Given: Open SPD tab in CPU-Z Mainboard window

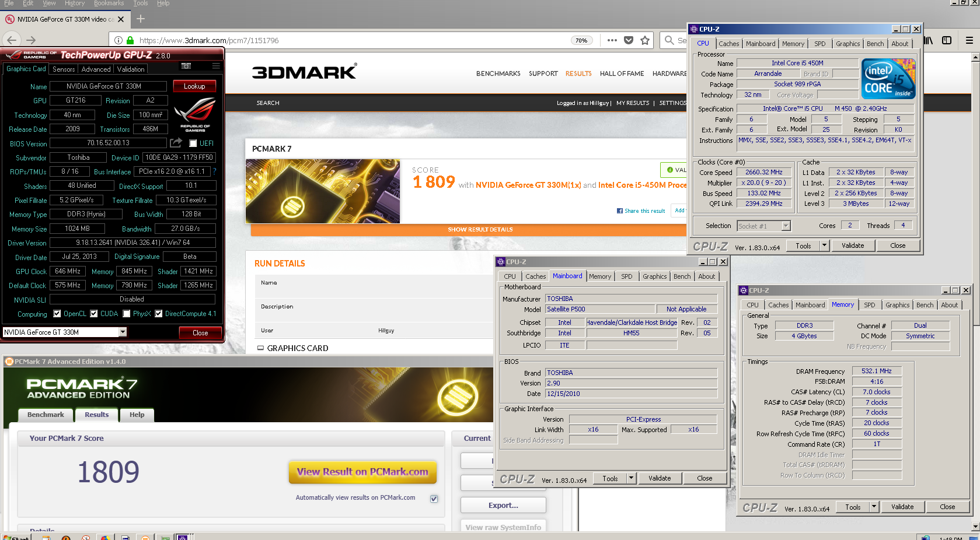Looking at the screenshot, I should [627, 276].
